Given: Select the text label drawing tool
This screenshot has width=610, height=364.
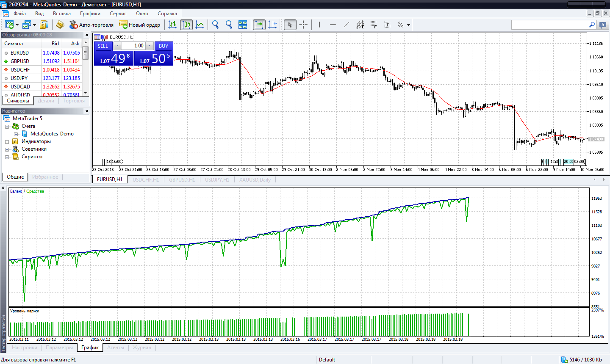Looking at the screenshot, I should [387, 25].
